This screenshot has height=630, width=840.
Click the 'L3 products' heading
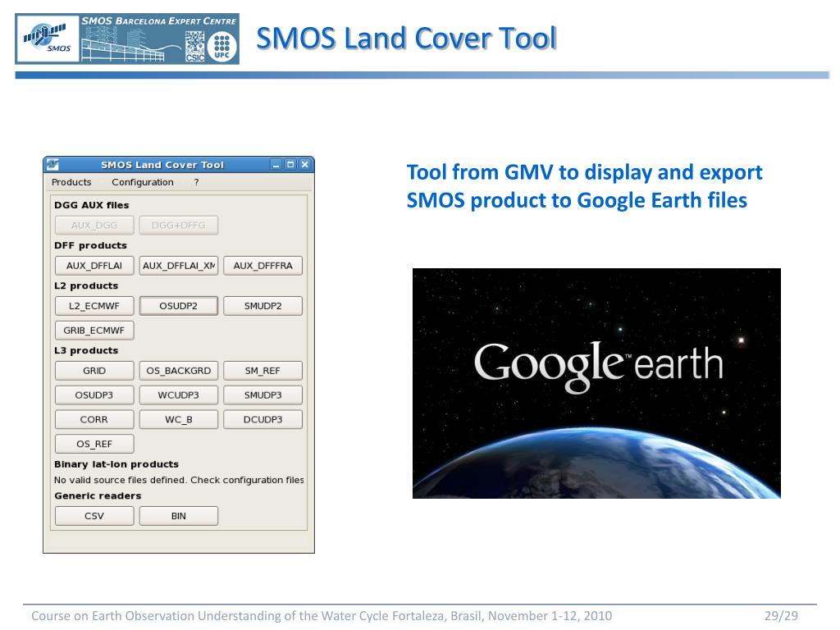pyautogui.click(x=85, y=350)
